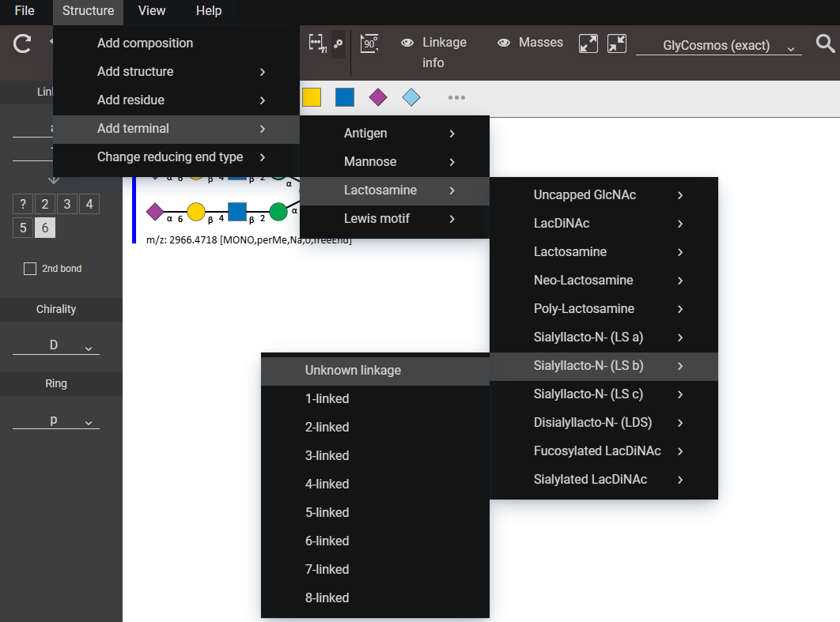The image size is (840, 622).
Task: Click the refresh/redo circular arrow icon
Action: click(x=22, y=43)
